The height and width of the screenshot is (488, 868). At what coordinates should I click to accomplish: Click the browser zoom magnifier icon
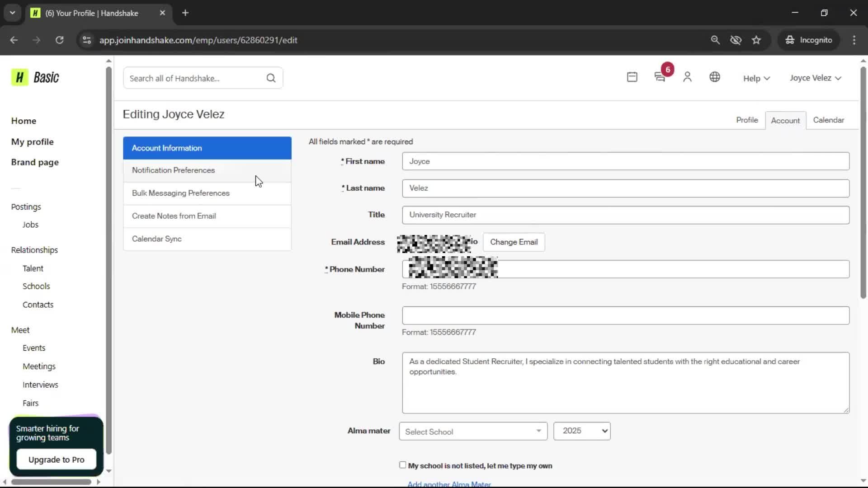coord(715,40)
